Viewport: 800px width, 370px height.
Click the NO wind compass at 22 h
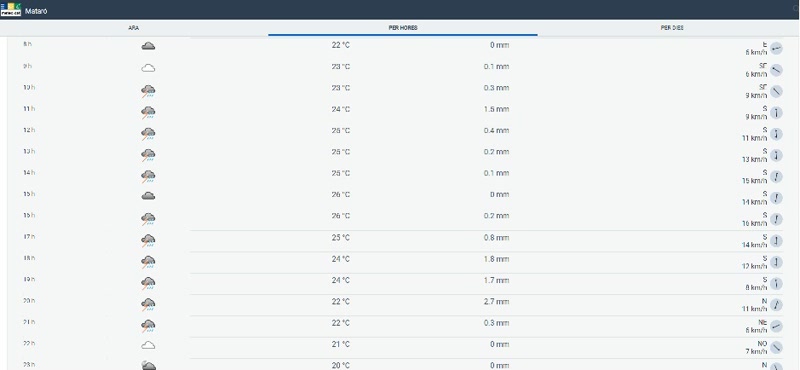click(776, 348)
